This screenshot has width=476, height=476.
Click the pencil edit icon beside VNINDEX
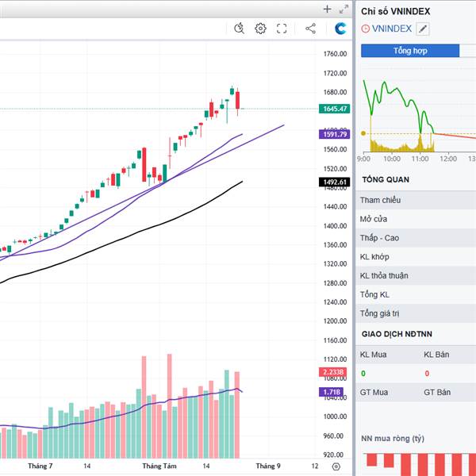(x=423, y=29)
